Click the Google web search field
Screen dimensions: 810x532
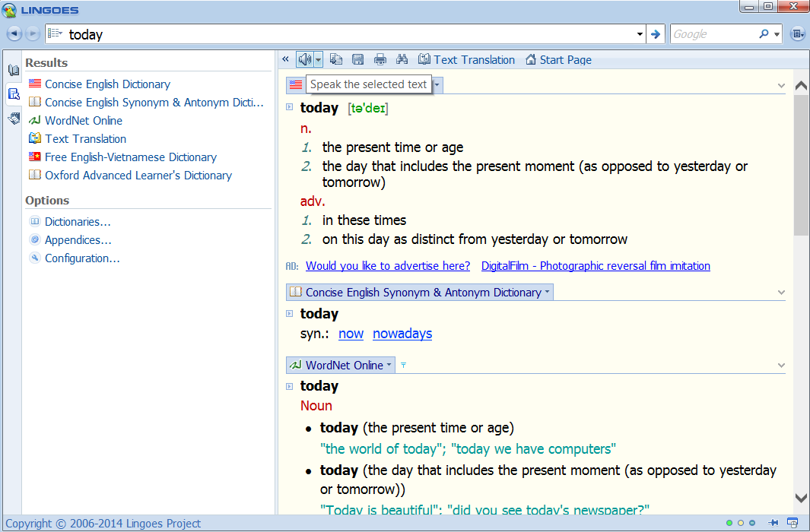(x=713, y=34)
